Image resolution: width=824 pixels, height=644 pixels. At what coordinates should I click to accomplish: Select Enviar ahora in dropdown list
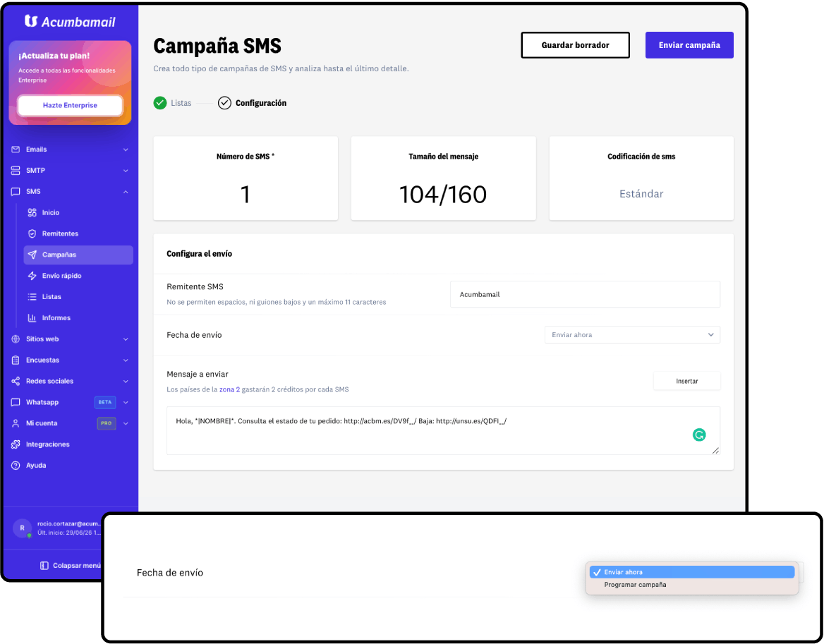pyautogui.click(x=691, y=572)
